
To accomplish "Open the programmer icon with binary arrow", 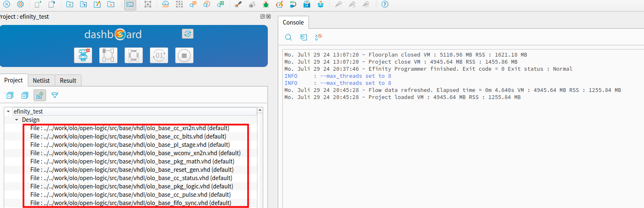I will (x=293, y=5).
